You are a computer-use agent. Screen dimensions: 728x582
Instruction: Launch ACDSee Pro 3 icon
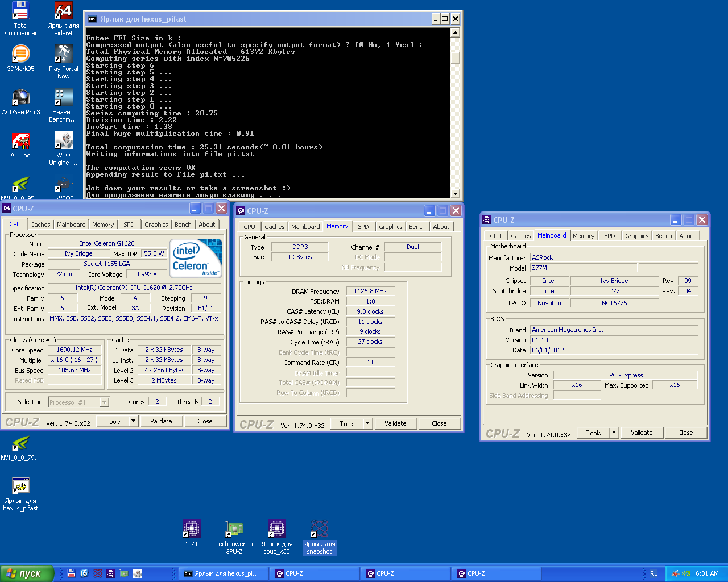(x=20, y=102)
